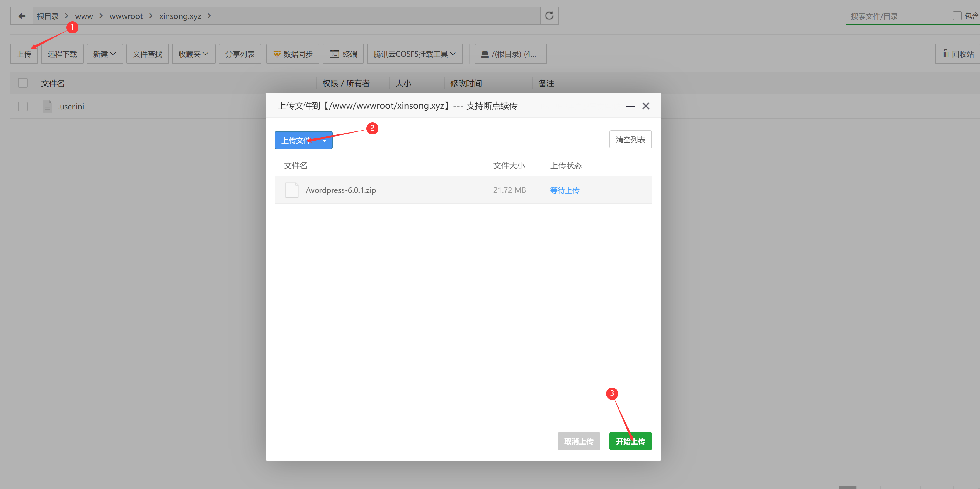Expand the 新建 dropdown
Viewport: 980px width, 489px height.
(x=105, y=54)
